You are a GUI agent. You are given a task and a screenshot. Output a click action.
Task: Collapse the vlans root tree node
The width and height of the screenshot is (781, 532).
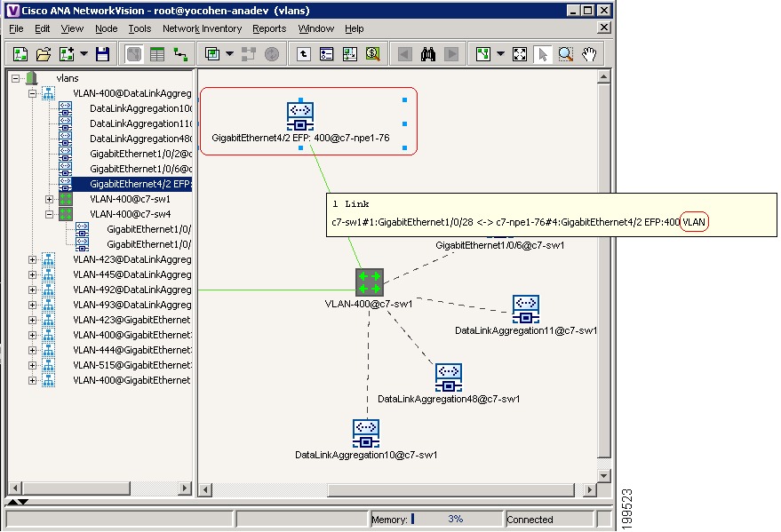click(x=15, y=78)
